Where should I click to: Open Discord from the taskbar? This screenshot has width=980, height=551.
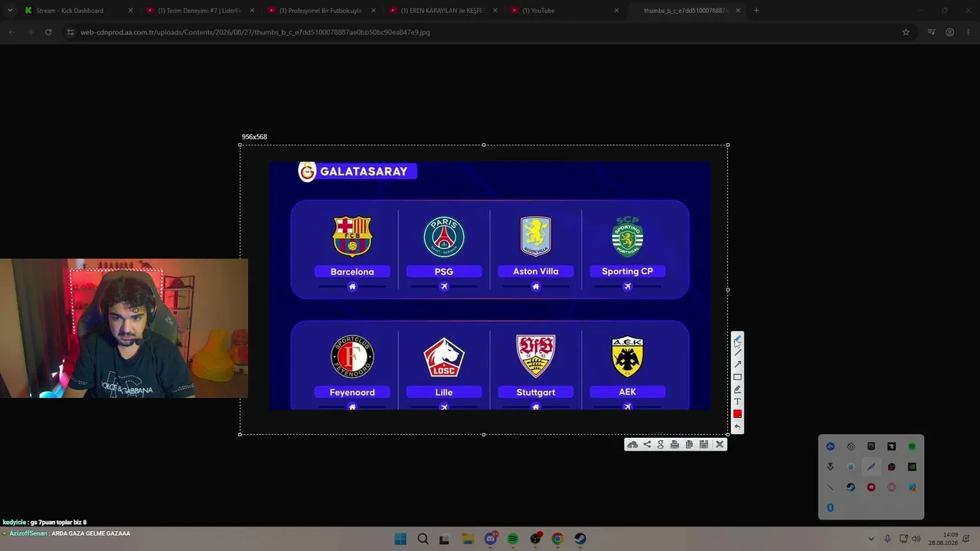491,539
